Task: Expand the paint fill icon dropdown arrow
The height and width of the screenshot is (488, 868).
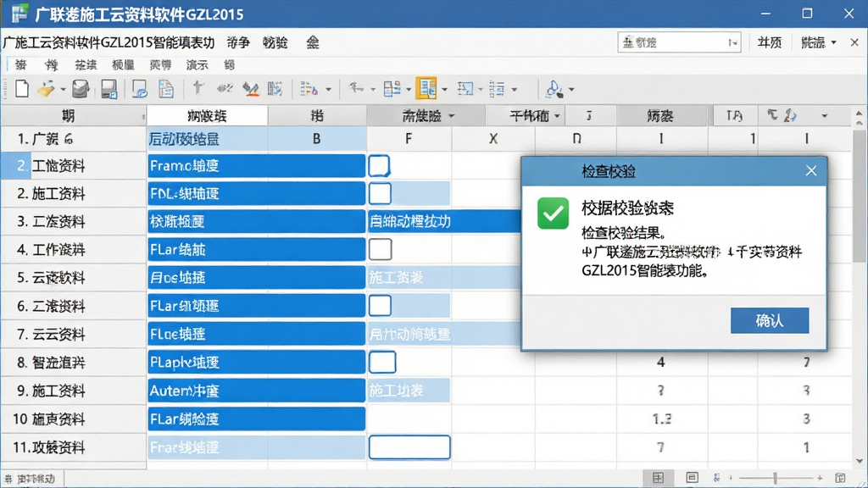Action: (x=571, y=89)
